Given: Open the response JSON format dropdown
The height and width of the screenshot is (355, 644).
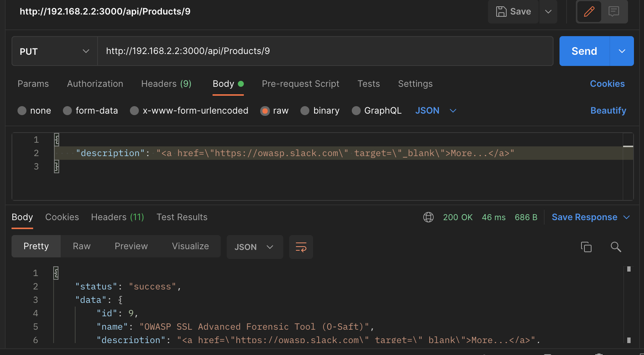Looking at the screenshot, I should coord(255,247).
